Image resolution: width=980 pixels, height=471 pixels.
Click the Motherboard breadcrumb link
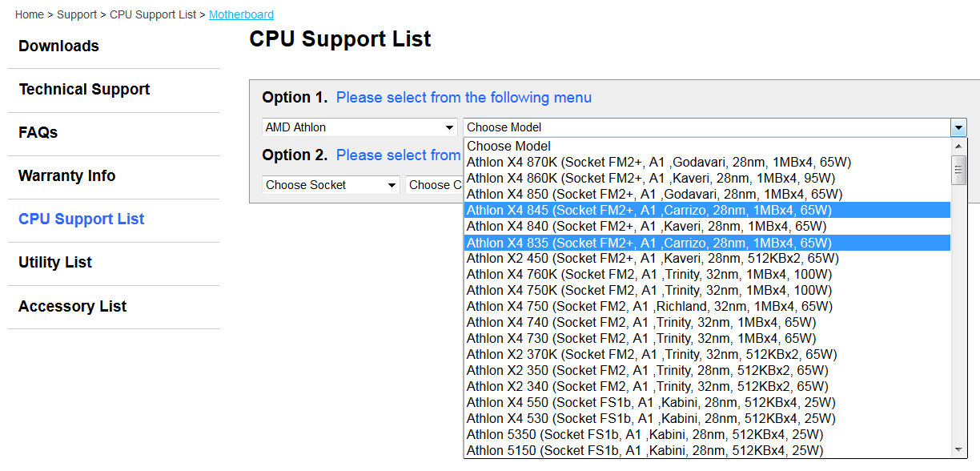(x=241, y=14)
